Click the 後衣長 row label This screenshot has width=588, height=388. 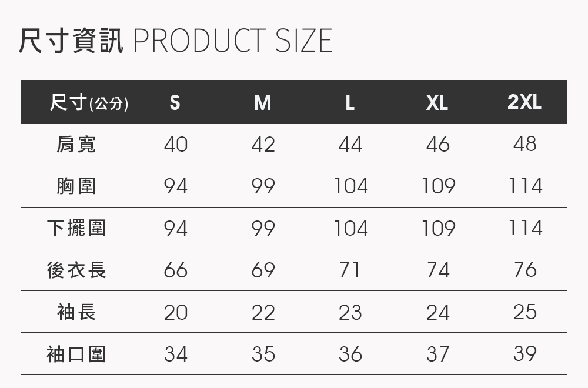click(x=76, y=270)
